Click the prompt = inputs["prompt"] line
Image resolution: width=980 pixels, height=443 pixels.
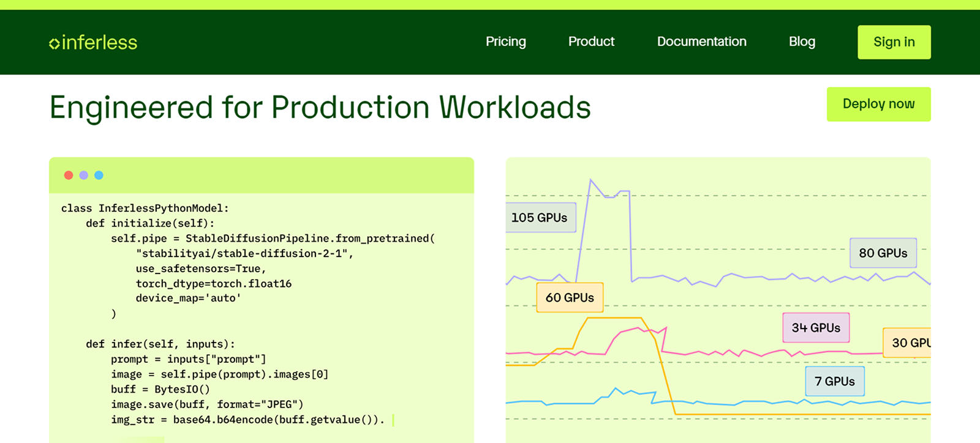point(189,359)
